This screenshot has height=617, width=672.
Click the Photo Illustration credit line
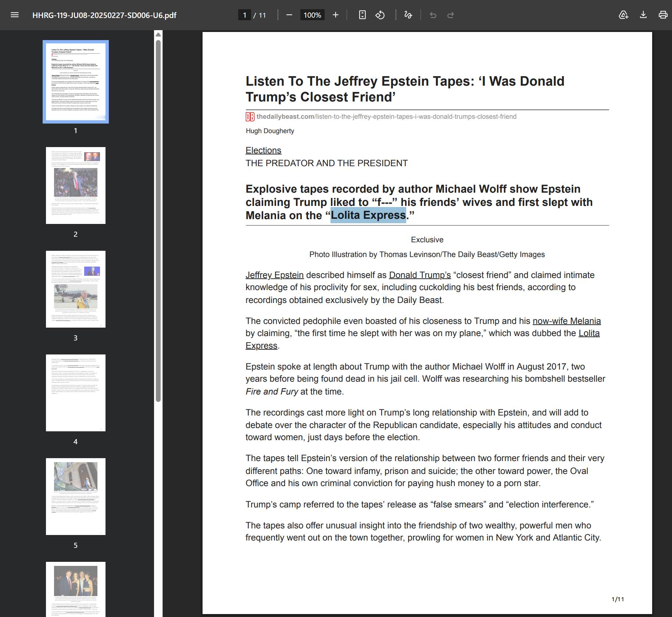click(x=427, y=254)
